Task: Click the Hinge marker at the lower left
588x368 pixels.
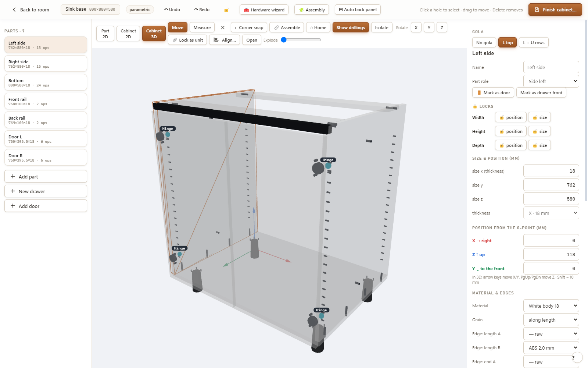Action: point(179,248)
